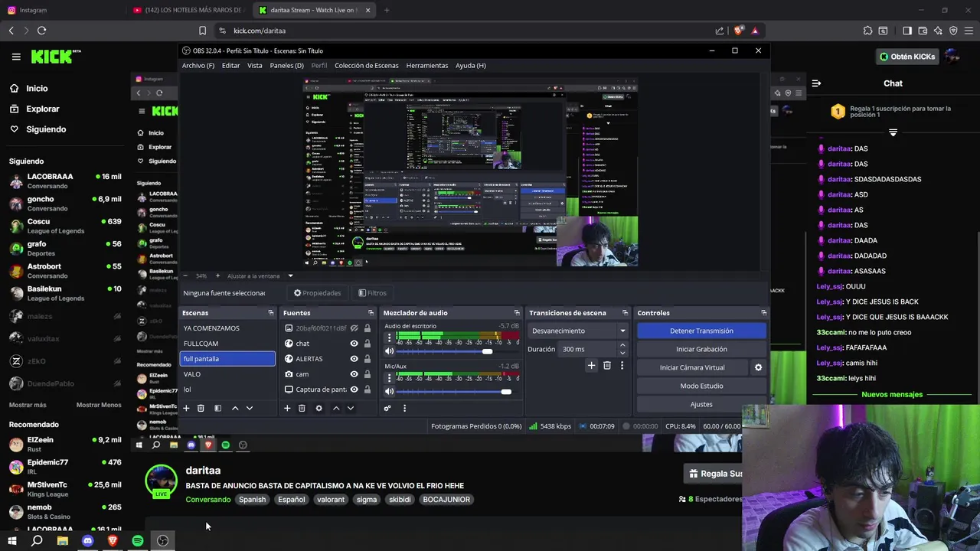
Task: Bookmark this page in Brave
Action: coord(202,31)
